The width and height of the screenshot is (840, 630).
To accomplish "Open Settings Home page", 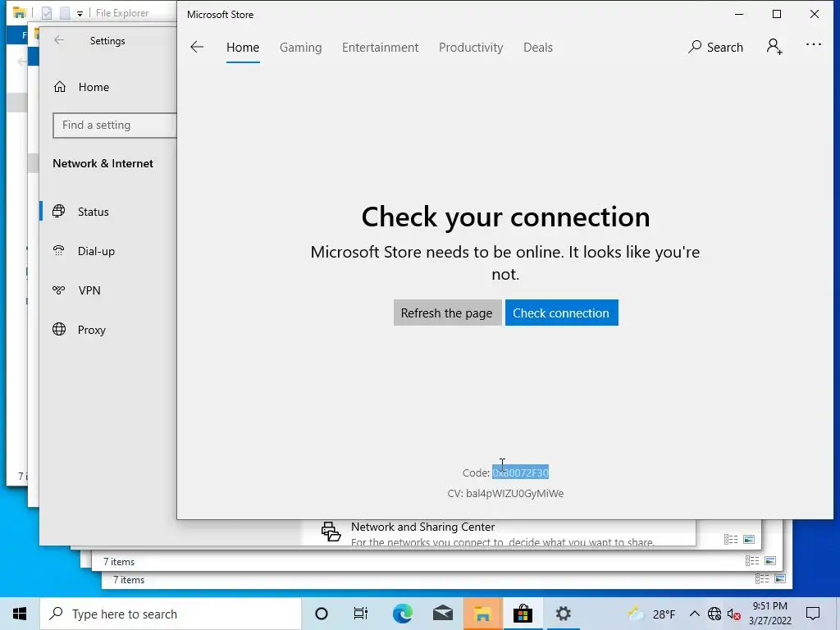I will point(82,87).
